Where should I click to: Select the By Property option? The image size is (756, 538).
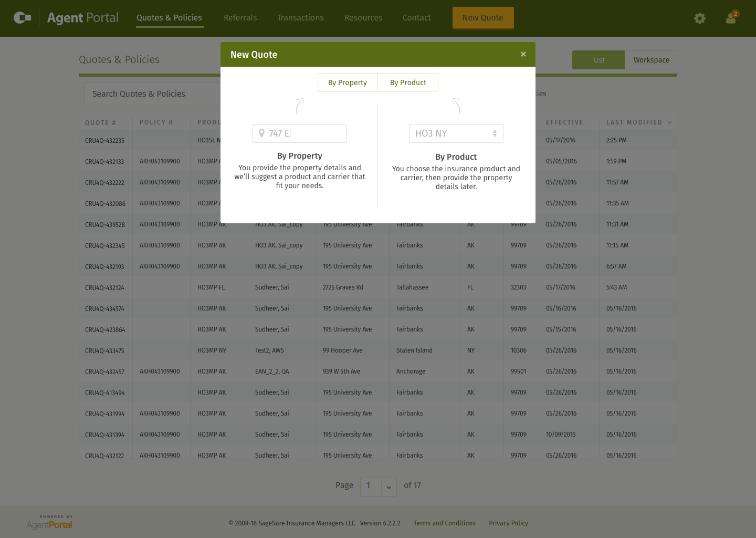click(347, 82)
